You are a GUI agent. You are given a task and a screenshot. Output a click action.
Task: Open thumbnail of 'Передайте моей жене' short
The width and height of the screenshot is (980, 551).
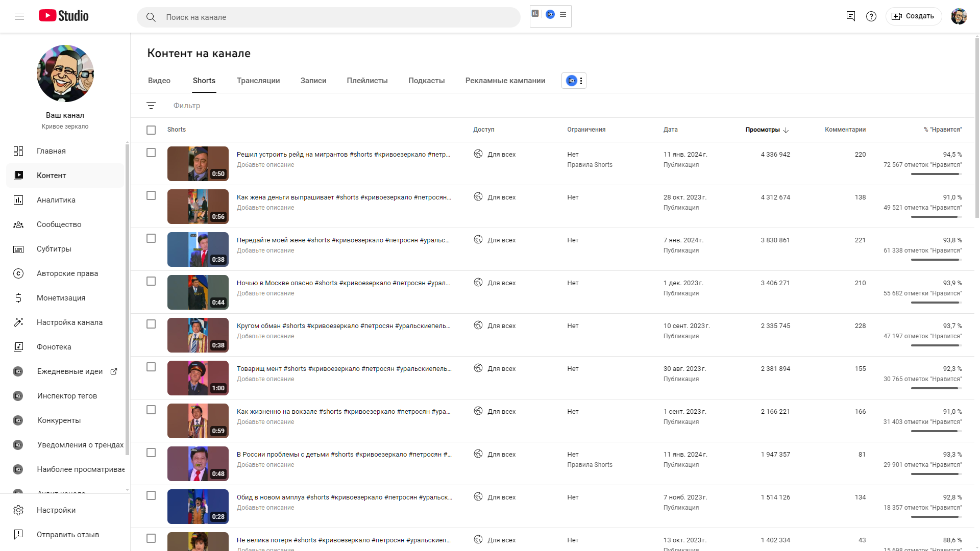click(x=198, y=249)
